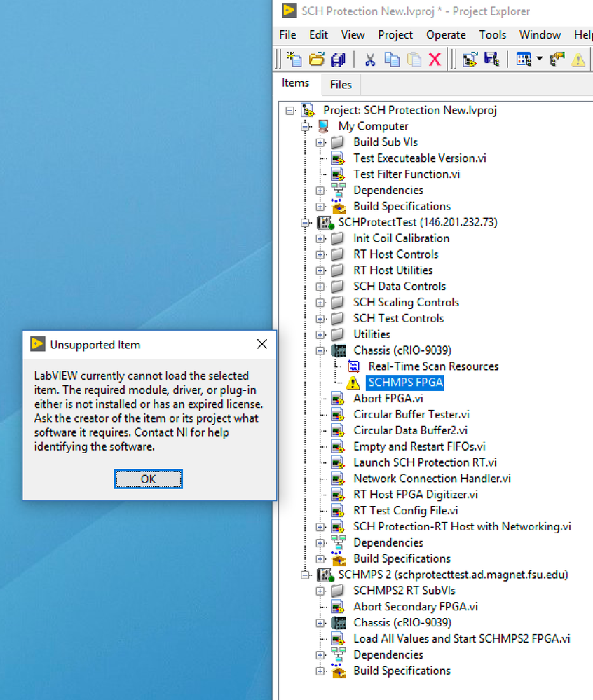
Task: Click the SCHMPS FPGA warning triangle icon
Action: pos(353,383)
